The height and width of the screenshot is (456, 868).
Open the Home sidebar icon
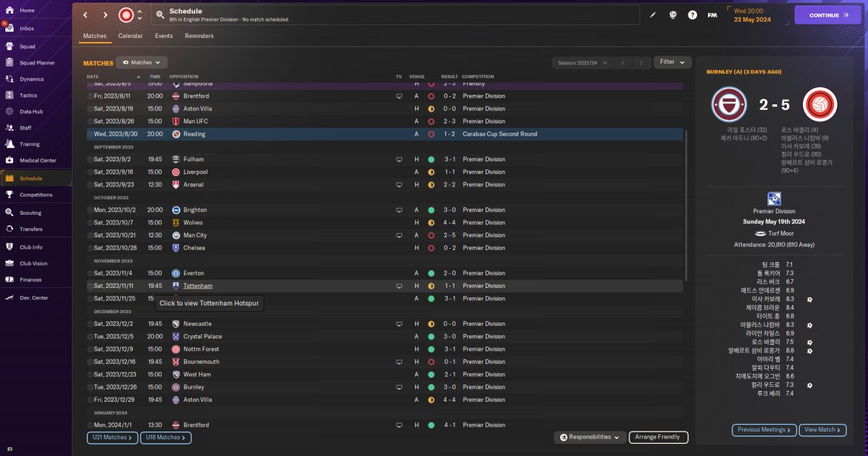(x=9, y=10)
